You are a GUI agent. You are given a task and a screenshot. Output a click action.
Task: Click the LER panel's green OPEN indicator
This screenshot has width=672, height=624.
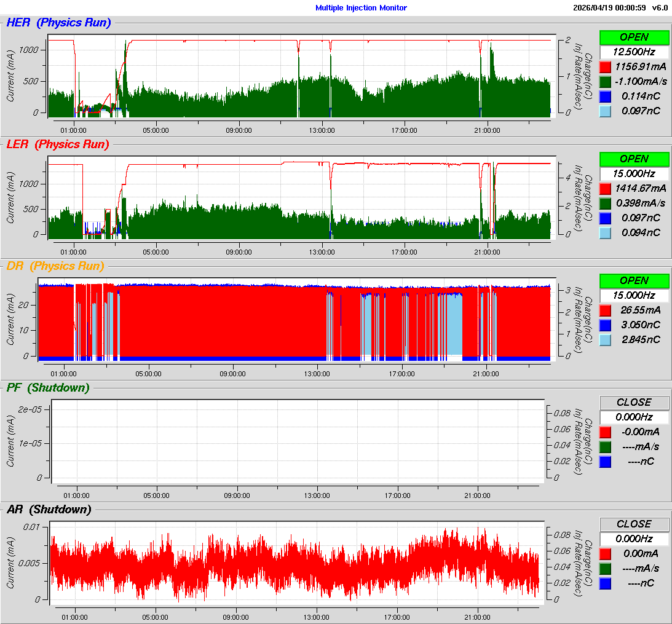point(634,159)
